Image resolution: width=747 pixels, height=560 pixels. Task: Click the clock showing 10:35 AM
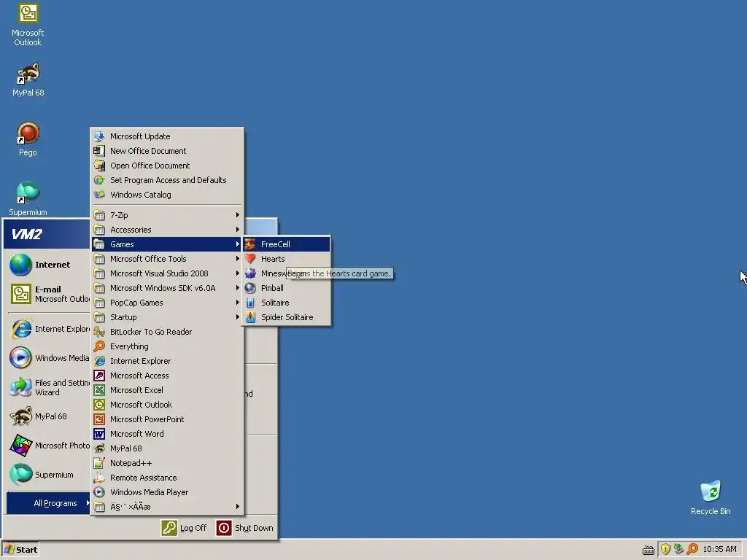719,550
